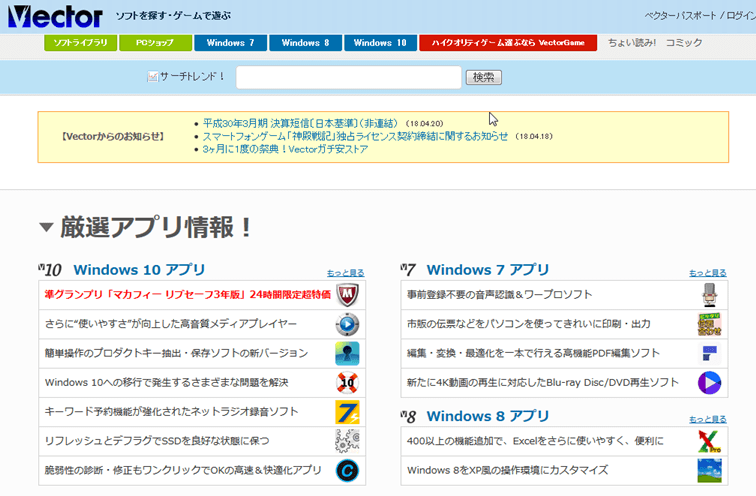Click the Vector logo
The image size is (756, 496).
[x=55, y=16]
